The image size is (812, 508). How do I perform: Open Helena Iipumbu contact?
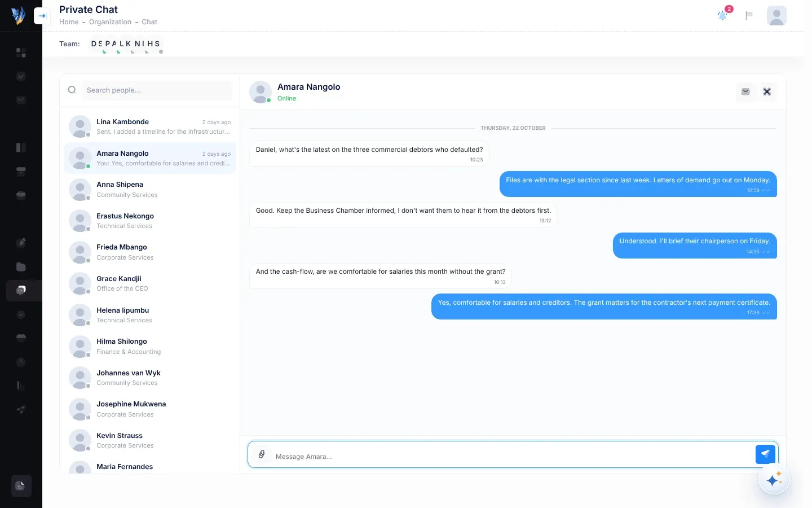pyautogui.click(x=149, y=315)
